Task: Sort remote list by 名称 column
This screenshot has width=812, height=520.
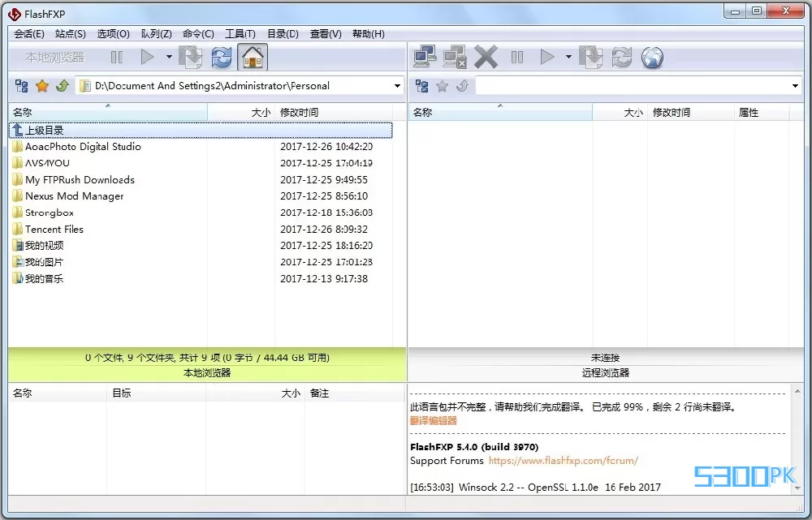Action: (x=500, y=112)
